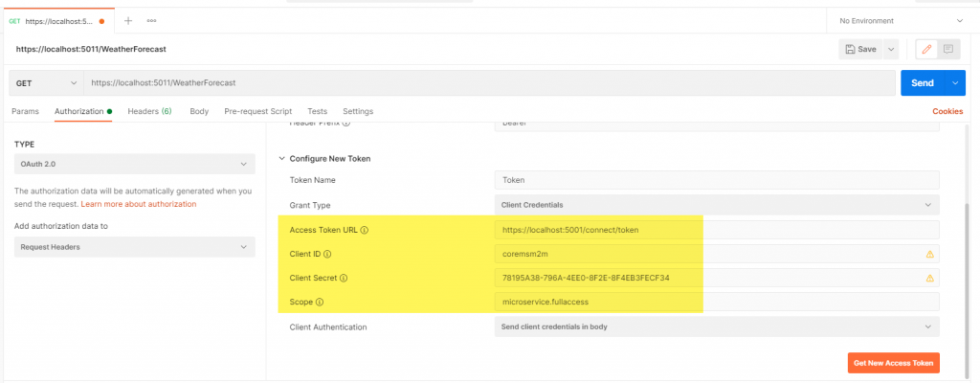This screenshot has height=383, width=980.
Task: Click the Save button
Action: tap(860, 49)
